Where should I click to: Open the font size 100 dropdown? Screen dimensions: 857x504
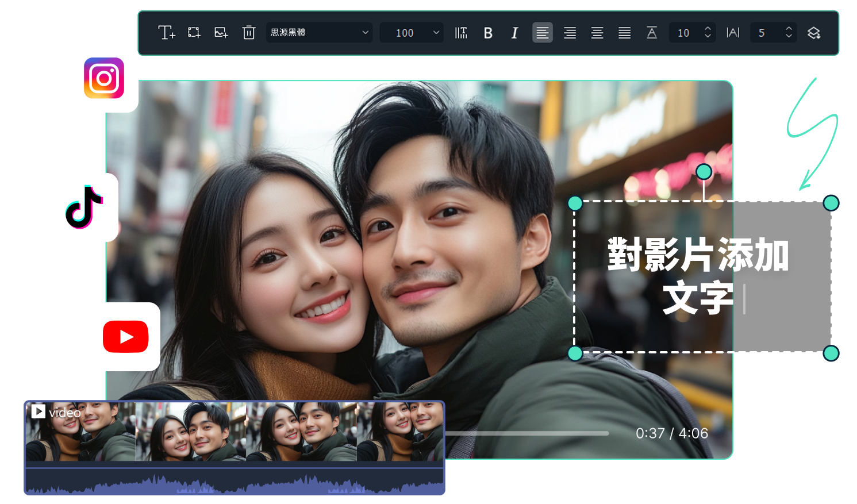coord(412,33)
